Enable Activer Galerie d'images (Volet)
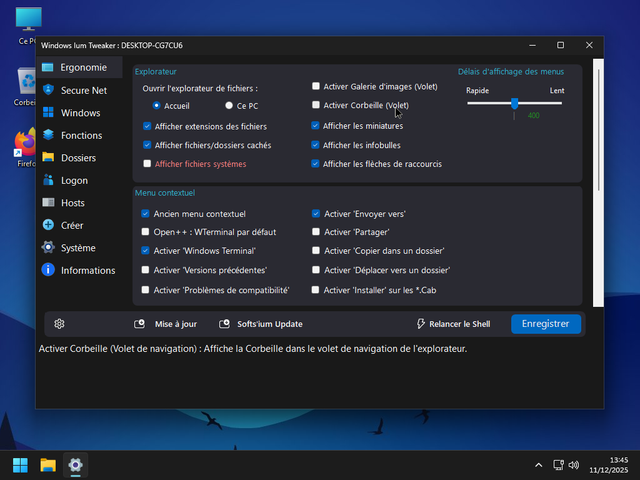Viewport: 640px width, 480px height. coord(316,86)
